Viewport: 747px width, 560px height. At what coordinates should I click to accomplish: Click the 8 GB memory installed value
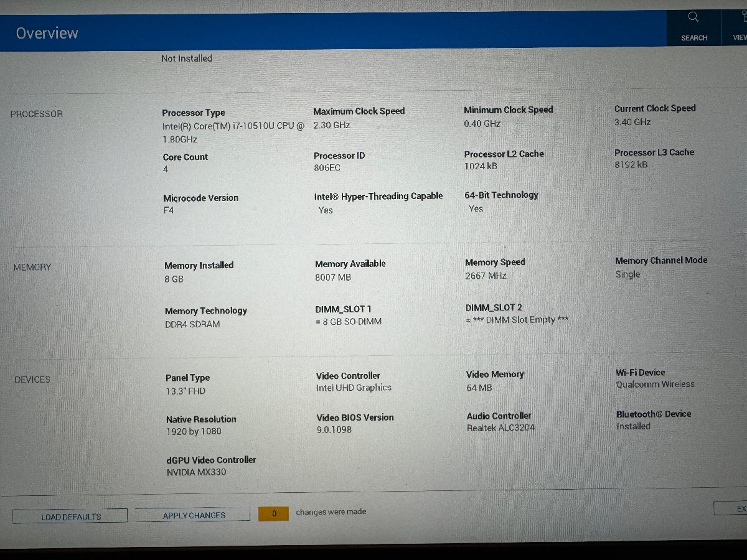174,279
